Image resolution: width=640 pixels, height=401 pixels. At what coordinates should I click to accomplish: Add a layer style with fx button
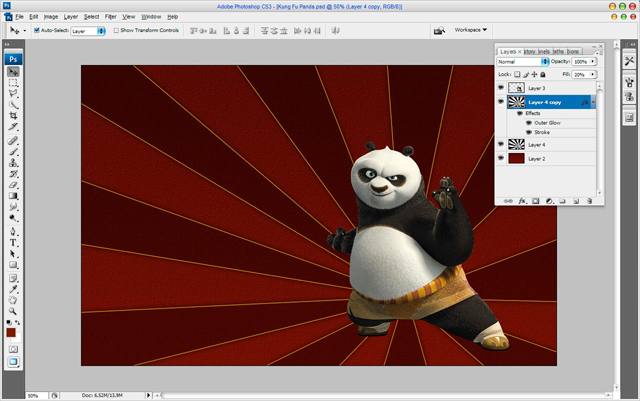522,201
